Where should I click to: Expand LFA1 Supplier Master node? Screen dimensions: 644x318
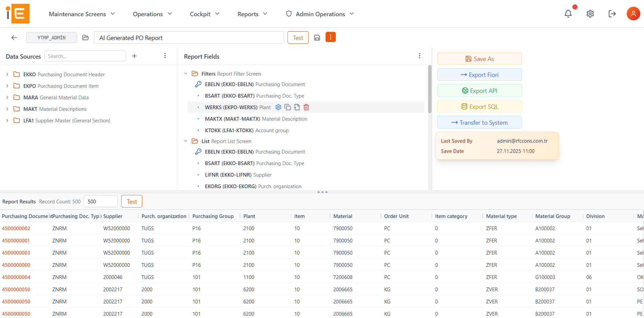7,120
